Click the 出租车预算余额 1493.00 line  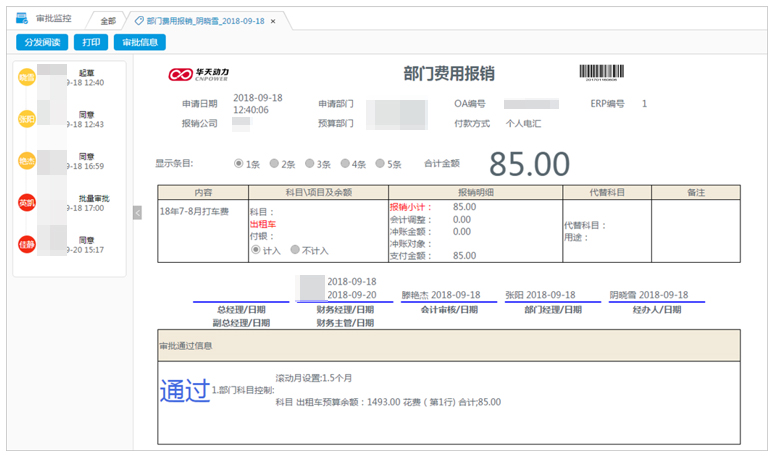[388, 402]
